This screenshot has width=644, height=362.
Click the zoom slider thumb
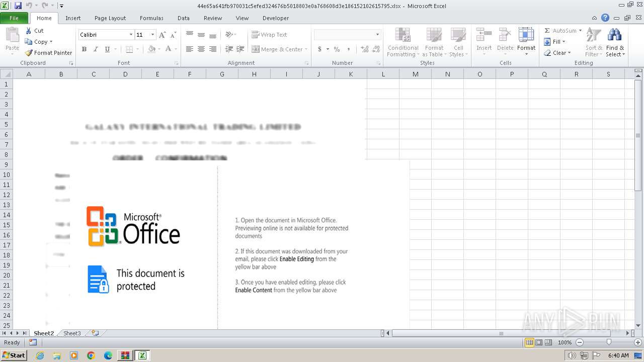click(609, 342)
